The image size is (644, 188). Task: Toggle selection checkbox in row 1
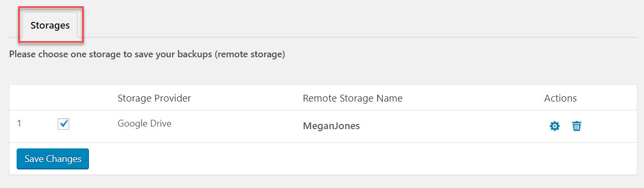pyautogui.click(x=63, y=124)
